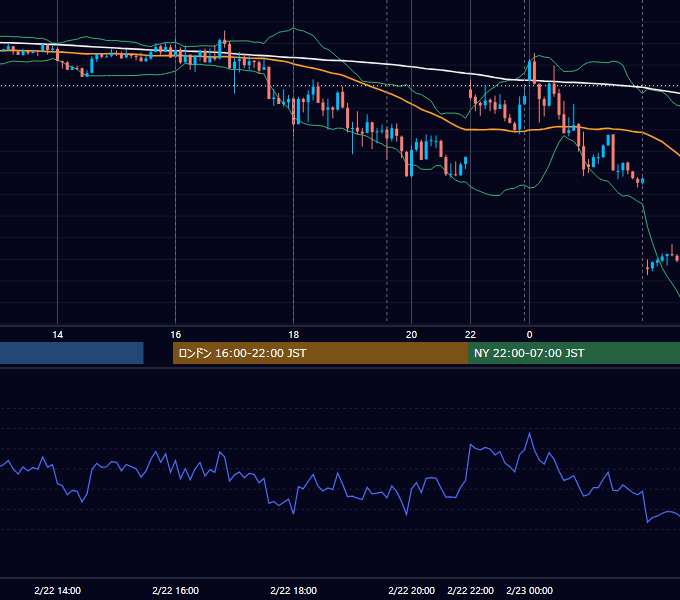
Task: Click the '2/23 00:00' date label
Action: tap(530, 590)
